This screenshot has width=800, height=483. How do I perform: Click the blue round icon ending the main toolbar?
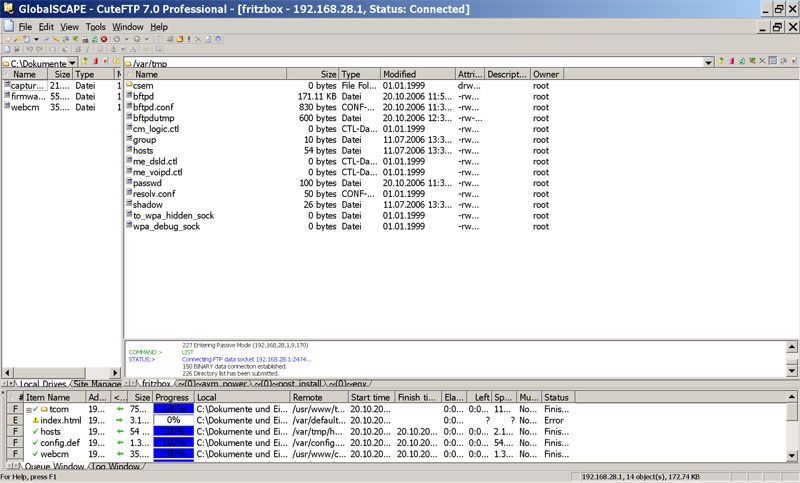[218, 39]
